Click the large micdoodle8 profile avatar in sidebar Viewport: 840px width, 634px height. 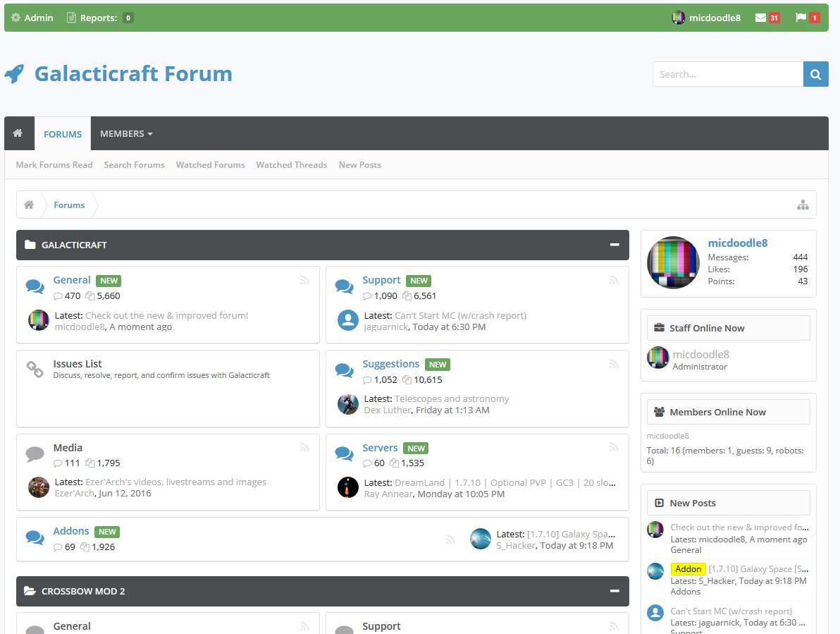tap(673, 262)
